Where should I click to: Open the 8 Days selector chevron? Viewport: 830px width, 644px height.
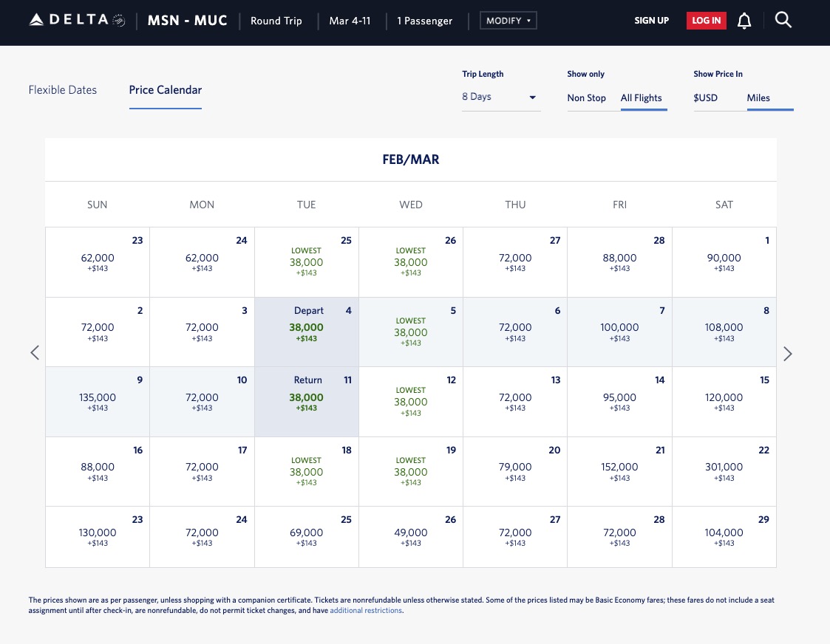pyautogui.click(x=531, y=97)
